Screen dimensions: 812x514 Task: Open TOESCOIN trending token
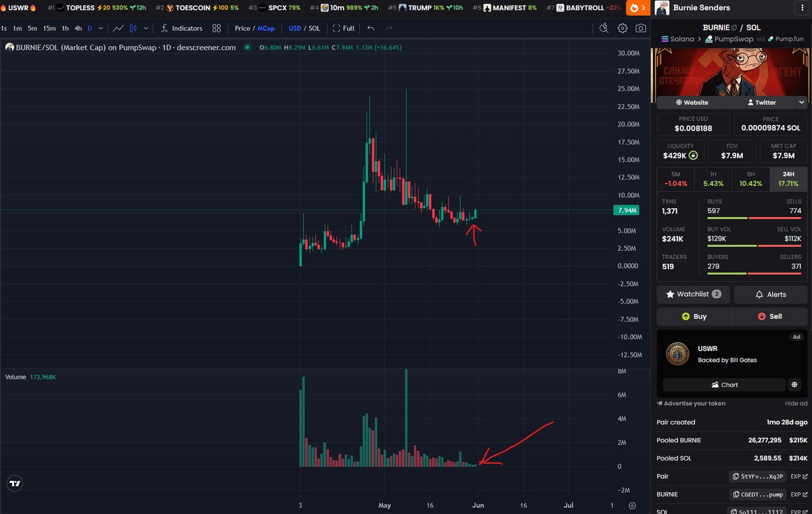pyautogui.click(x=197, y=8)
